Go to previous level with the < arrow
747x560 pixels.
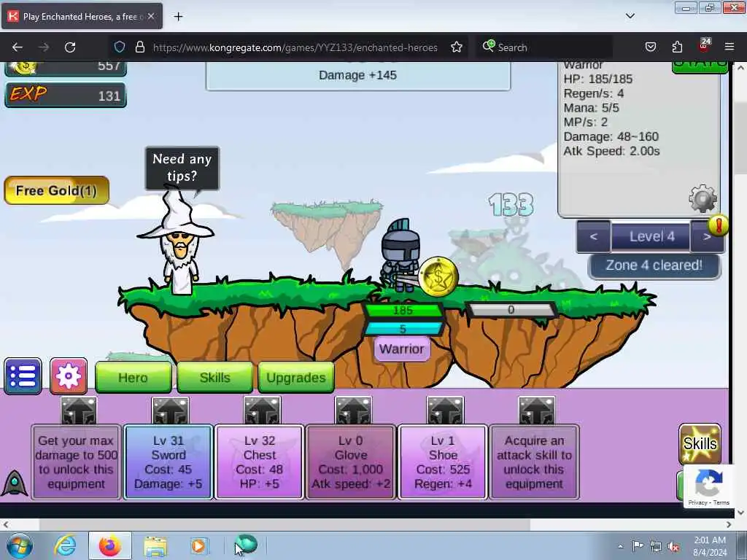click(x=594, y=236)
